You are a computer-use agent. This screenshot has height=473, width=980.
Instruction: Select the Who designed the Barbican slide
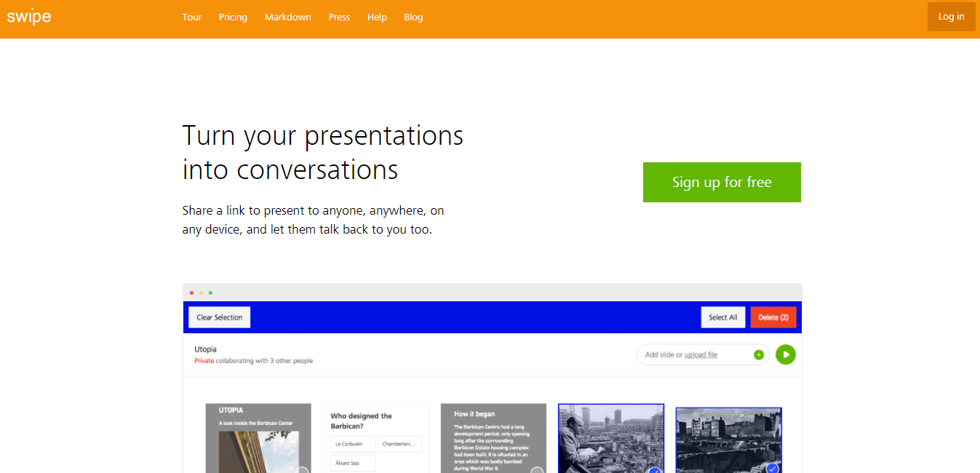pos(376,438)
